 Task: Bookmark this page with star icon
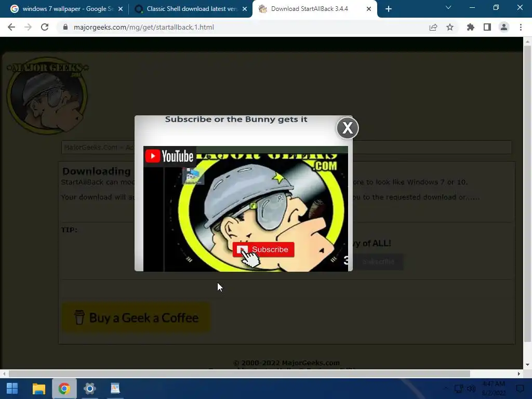pyautogui.click(x=450, y=27)
